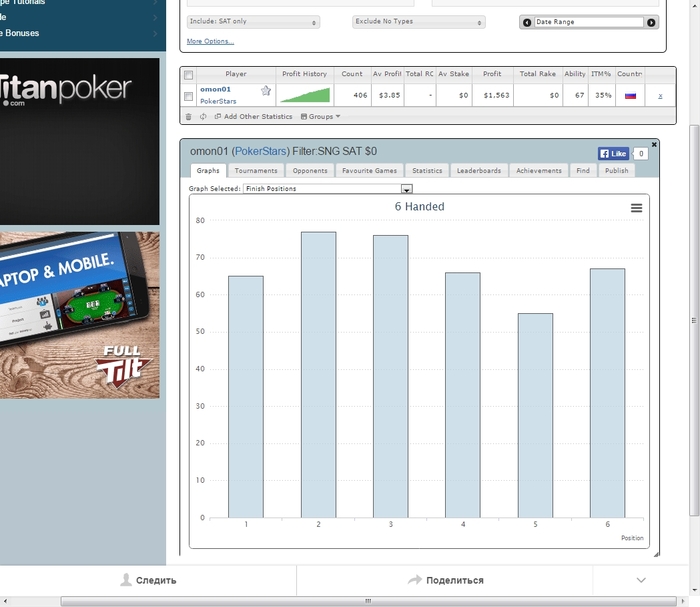Switch to the Graphs tab

[208, 170]
